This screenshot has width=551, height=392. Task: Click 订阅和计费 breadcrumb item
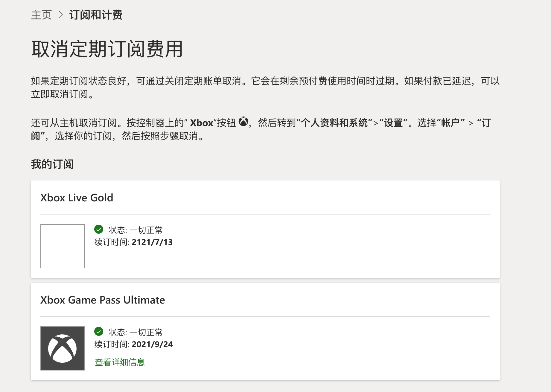coord(96,15)
